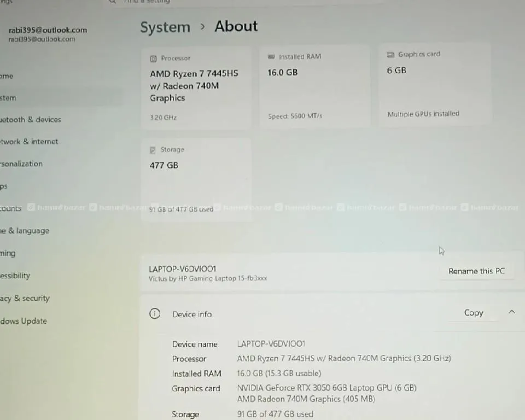Collapse the Device info section chevron

[511, 312]
